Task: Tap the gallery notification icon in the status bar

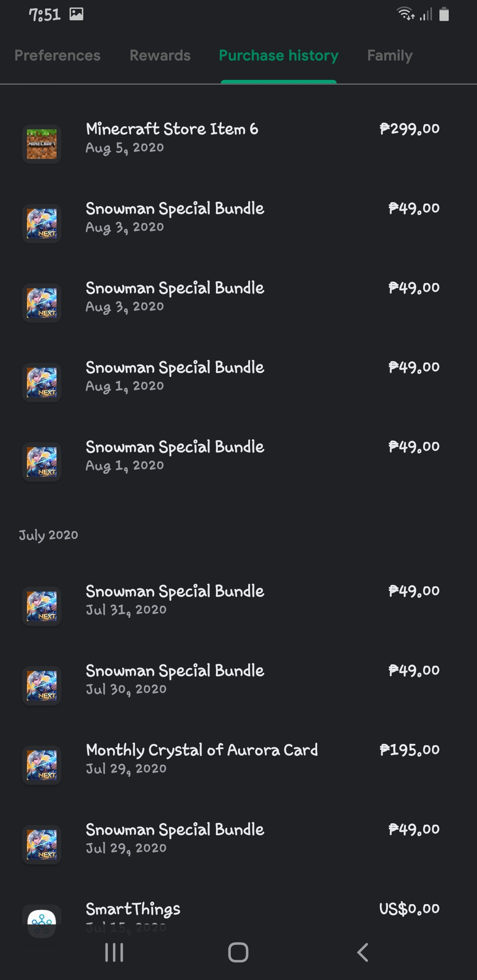Action: pos(76,14)
